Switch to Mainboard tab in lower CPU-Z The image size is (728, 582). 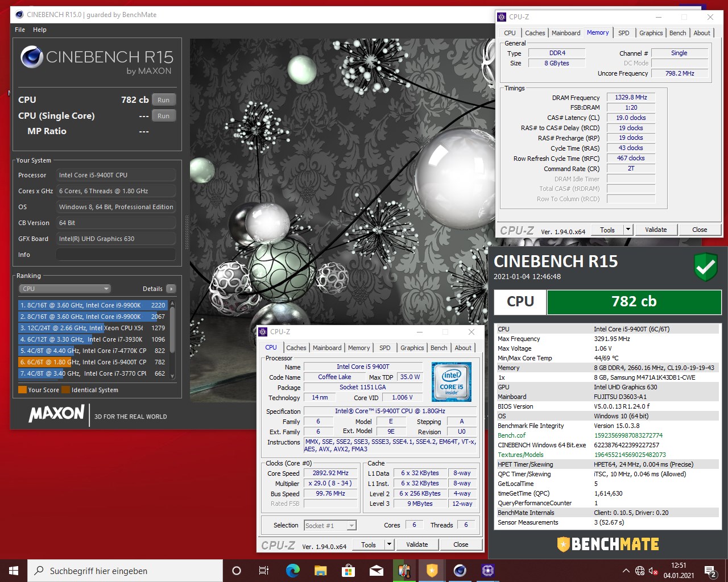327,348
